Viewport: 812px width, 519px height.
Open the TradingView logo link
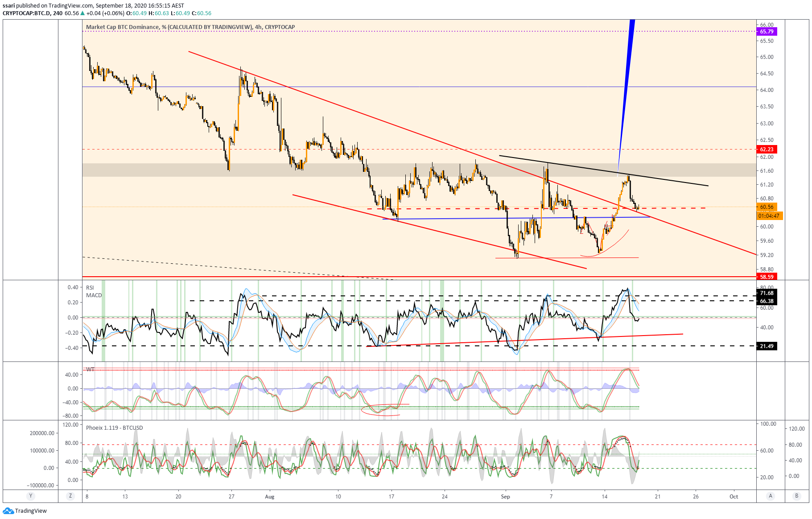[25, 511]
